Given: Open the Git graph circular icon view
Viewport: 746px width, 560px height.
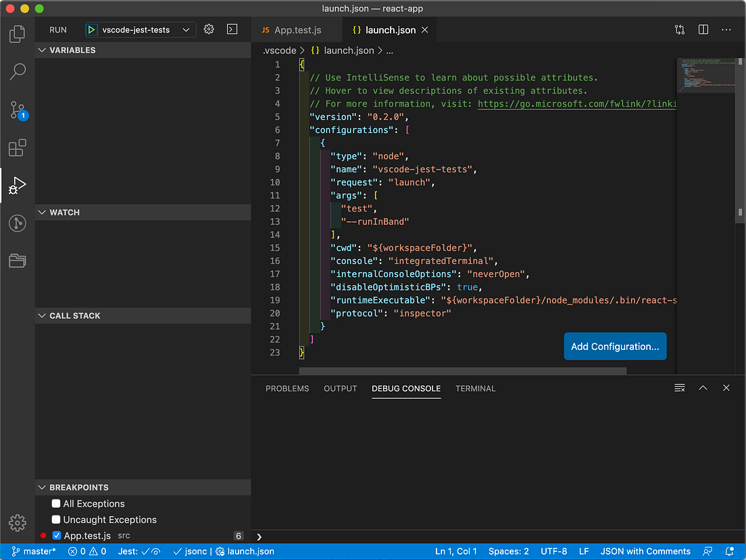Looking at the screenshot, I should pos(17,223).
